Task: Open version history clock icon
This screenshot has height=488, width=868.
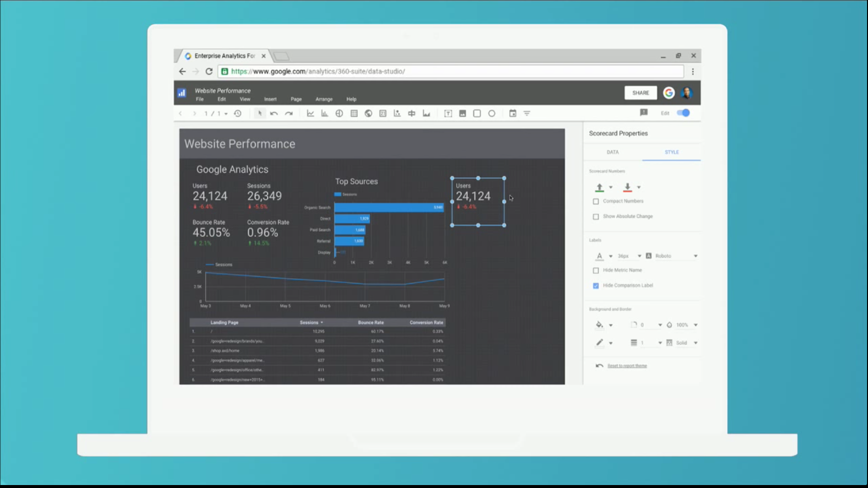Action: 238,113
